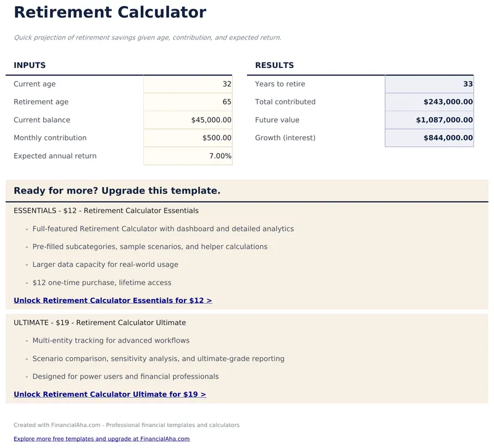Click the Expected annual return label
Image resolution: width=494 pixels, height=448 pixels.
(55, 156)
